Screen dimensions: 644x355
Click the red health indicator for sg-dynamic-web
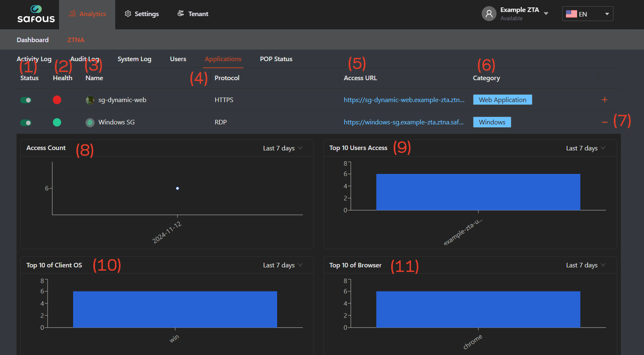click(57, 100)
